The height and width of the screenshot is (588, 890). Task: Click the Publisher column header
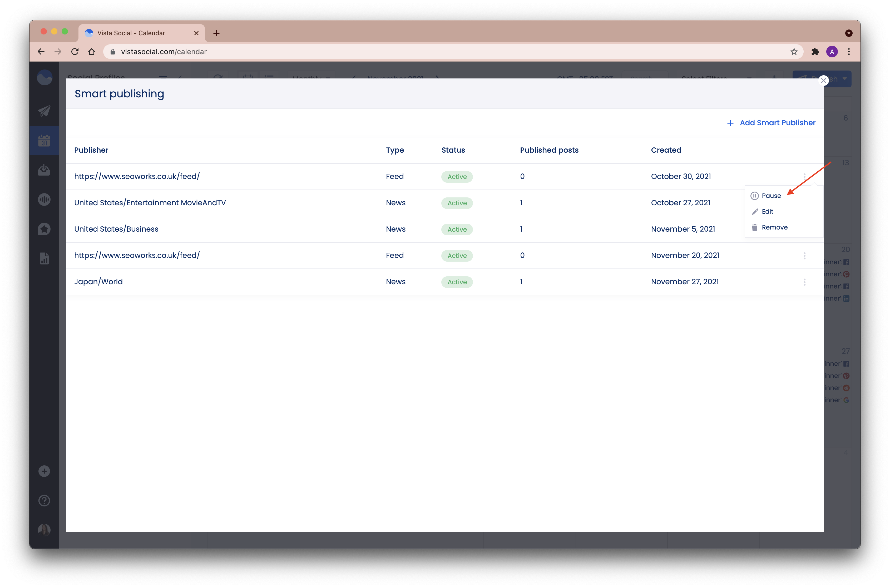[x=91, y=150]
